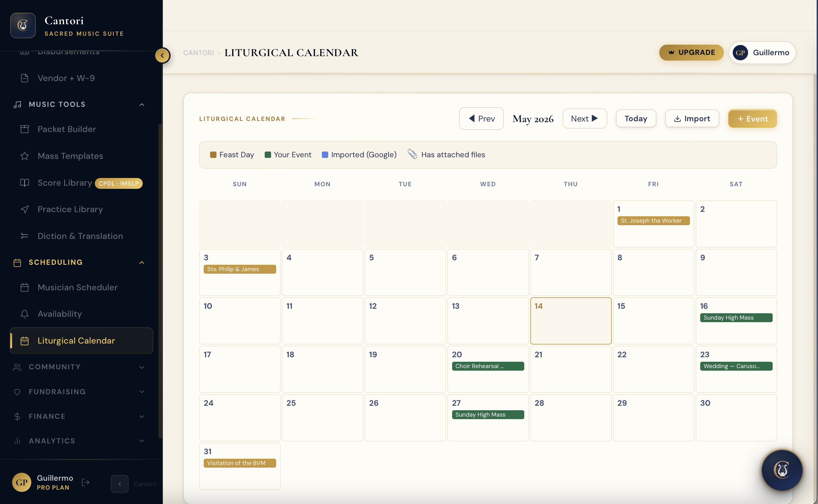Screen dimensions: 818x504
Task: Click the Scheduling calendar icon
Action: click(x=17, y=263)
